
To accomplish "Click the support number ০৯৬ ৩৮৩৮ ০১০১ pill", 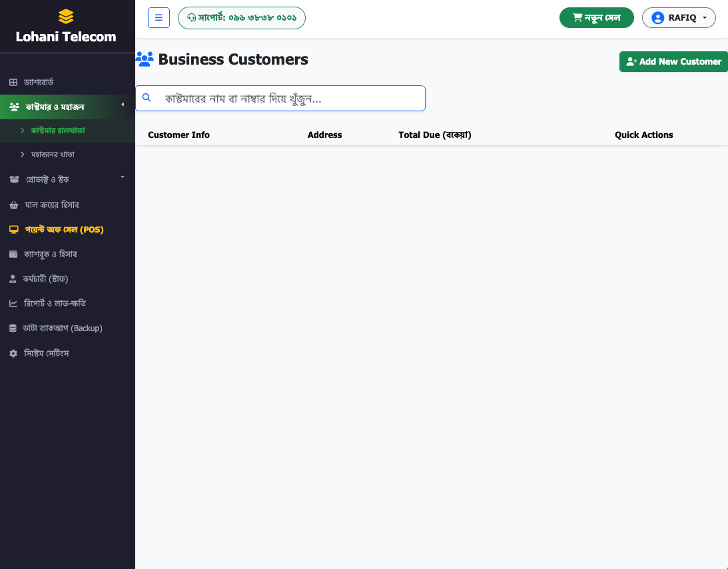I will pos(241,17).
